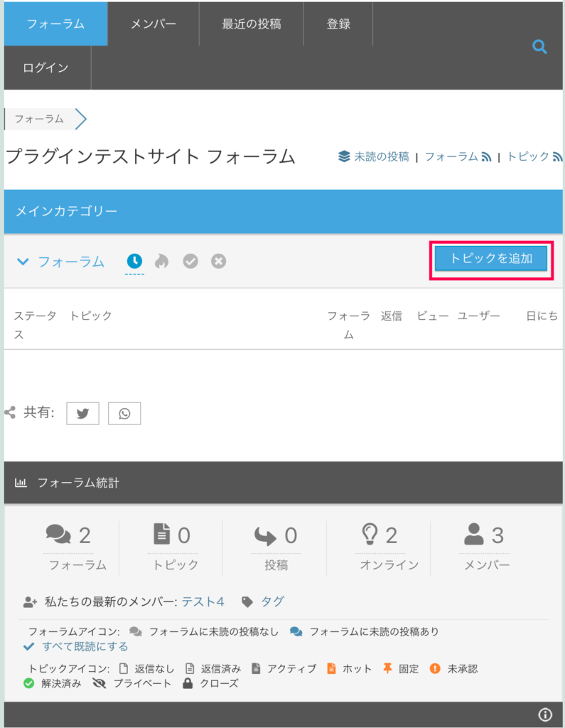Click the new member icon by 私たちの最新のメンバー

[30, 602]
